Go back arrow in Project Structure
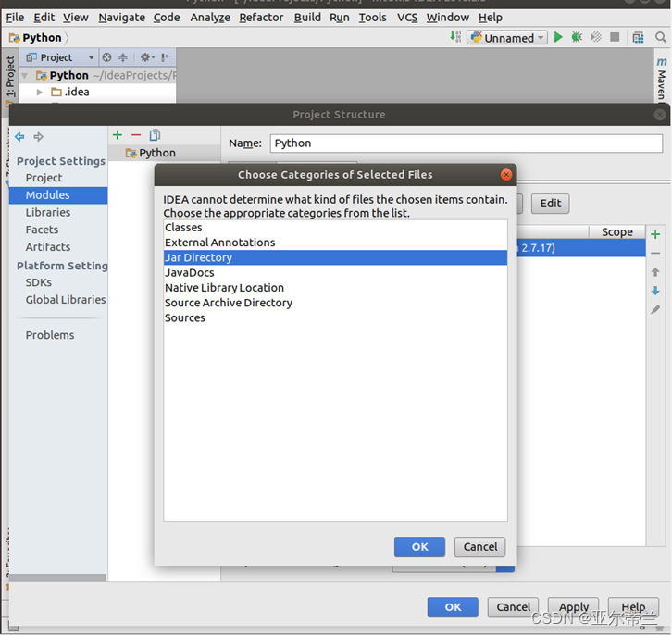 (x=19, y=137)
